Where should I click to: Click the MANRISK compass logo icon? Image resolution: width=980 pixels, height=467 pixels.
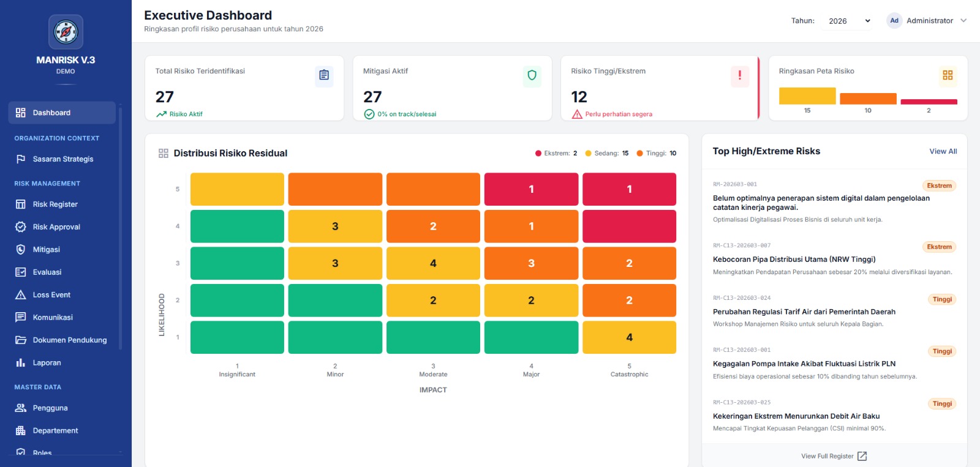pos(66,32)
